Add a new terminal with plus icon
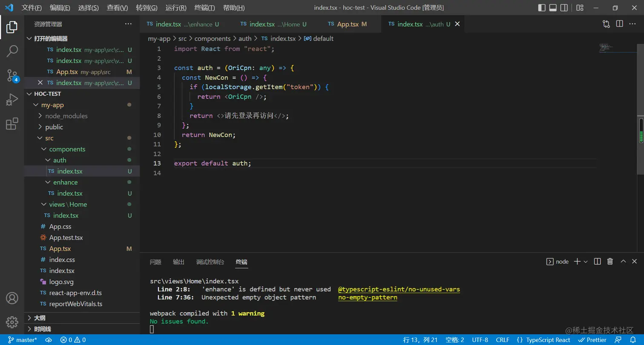This screenshot has width=644, height=345. pos(577,262)
